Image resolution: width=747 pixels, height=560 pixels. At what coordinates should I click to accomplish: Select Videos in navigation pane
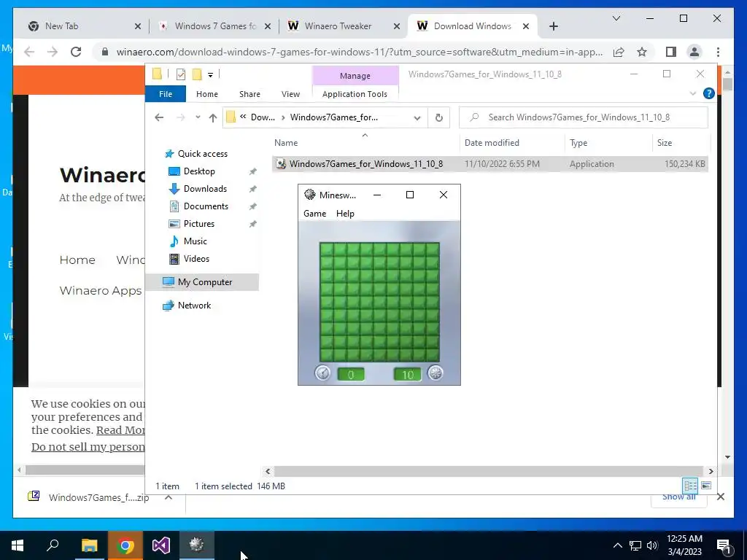[x=196, y=259]
